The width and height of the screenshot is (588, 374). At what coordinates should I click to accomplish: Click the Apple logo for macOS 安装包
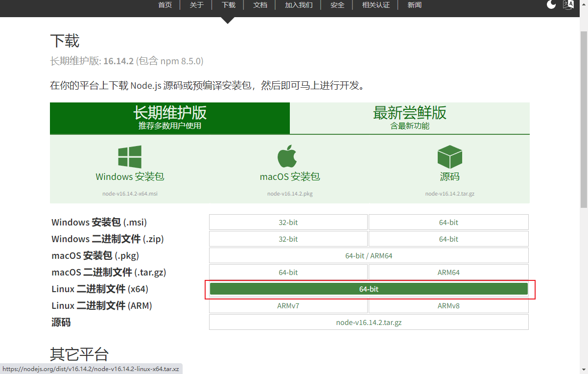(287, 156)
